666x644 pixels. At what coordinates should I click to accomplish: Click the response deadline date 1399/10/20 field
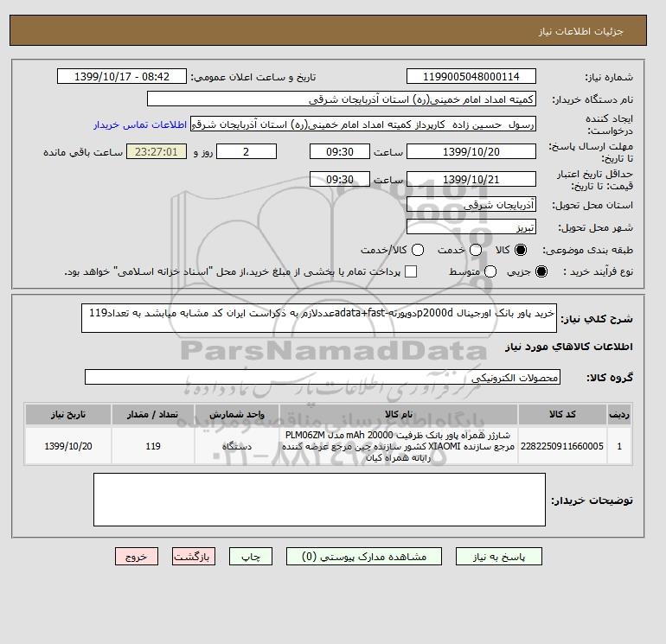coord(471,151)
